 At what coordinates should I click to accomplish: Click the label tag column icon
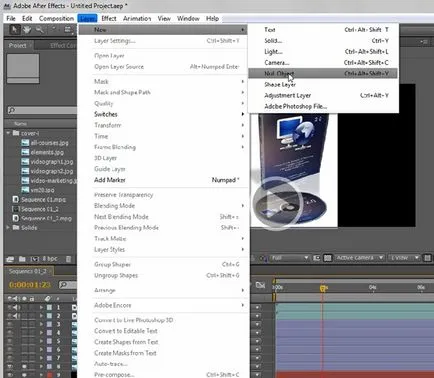pyautogui.click(x=48, y=298)
